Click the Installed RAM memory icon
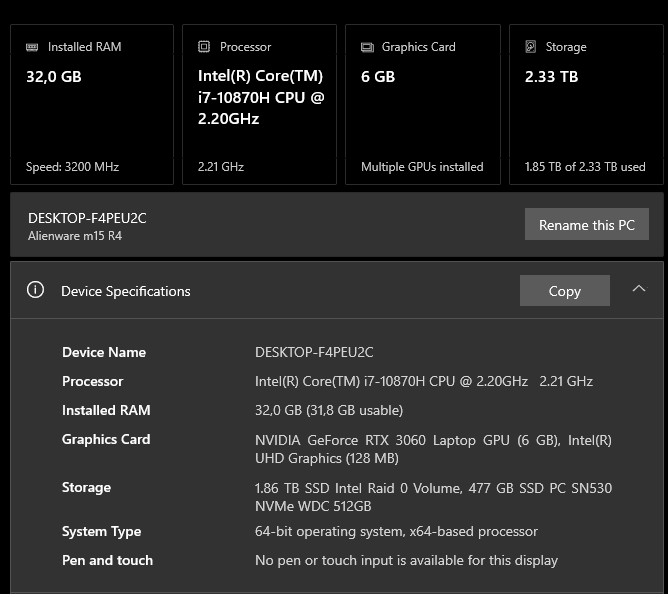 32,47
